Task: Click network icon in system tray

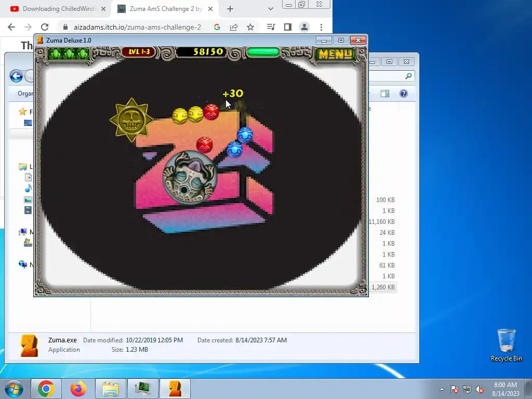Action: 467,389
